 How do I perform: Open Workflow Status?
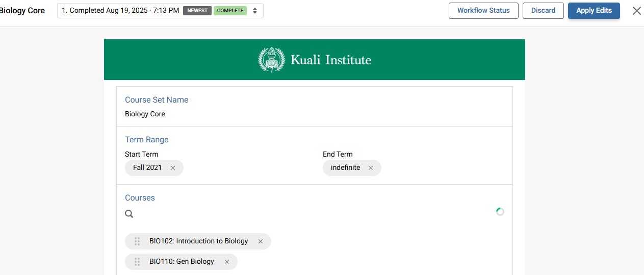(483, 11)
